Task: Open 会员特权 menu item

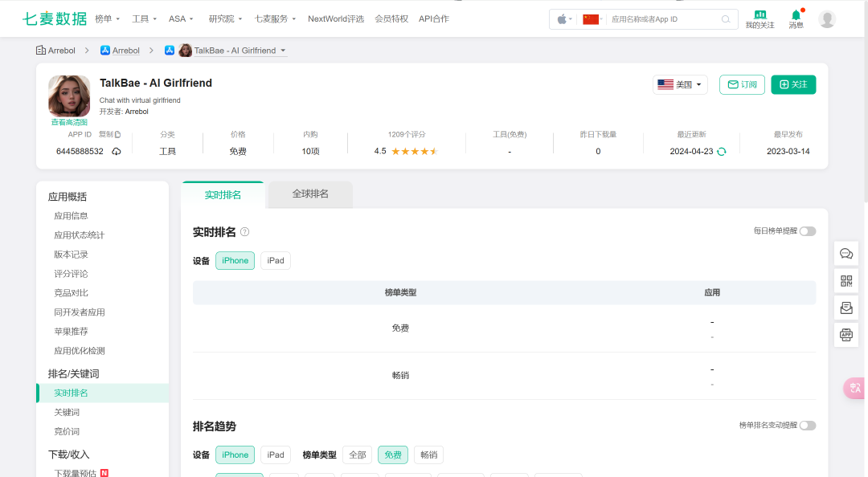Action: pos(391,18)
